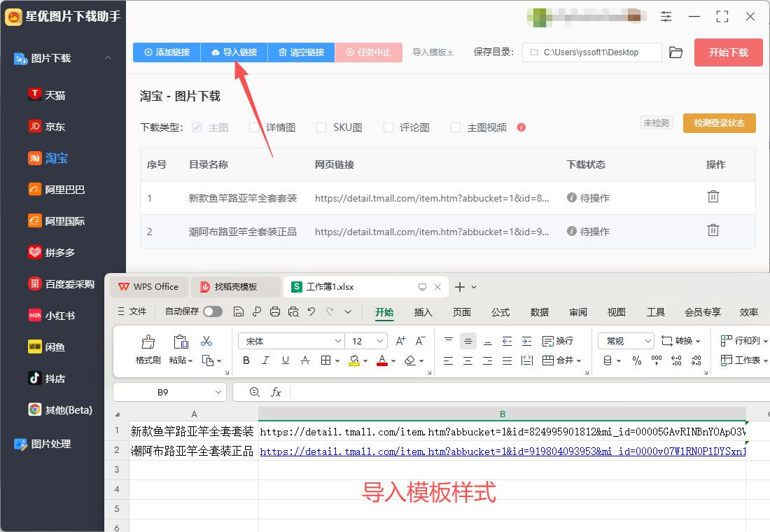Open the font name 宋体 dropdown
Viewport: 770px width, 532px height.
(x=338, y=341)
